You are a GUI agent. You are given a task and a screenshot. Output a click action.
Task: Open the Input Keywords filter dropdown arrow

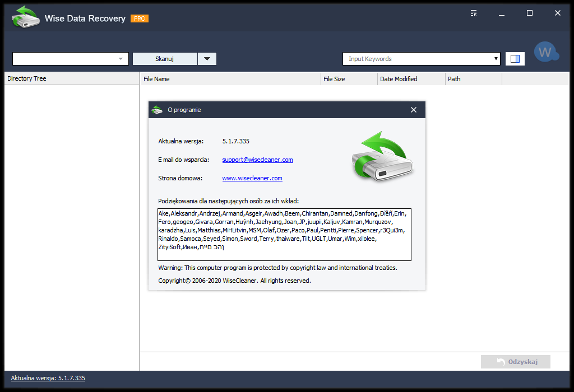pyautogui.click(x=496, y=59)
